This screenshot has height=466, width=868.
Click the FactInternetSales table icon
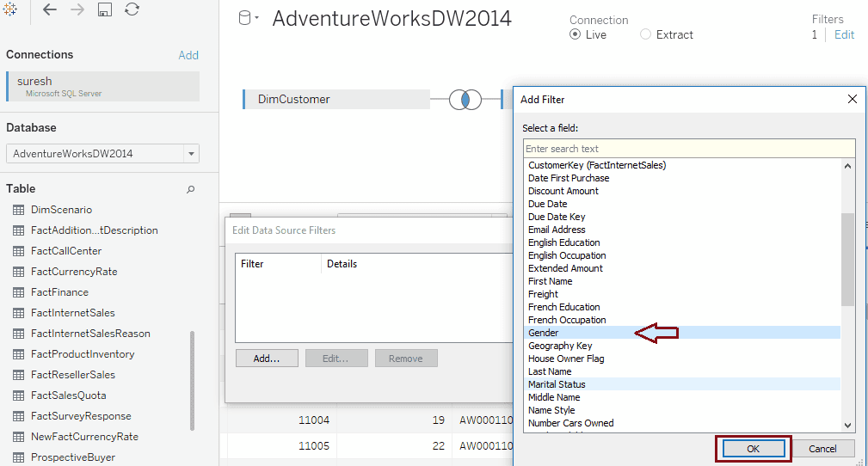point(18,313)
